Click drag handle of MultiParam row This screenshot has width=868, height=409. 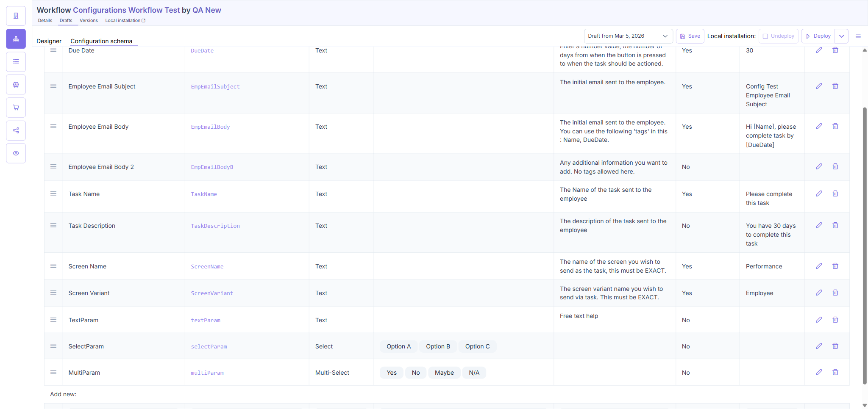coord(53,372)
